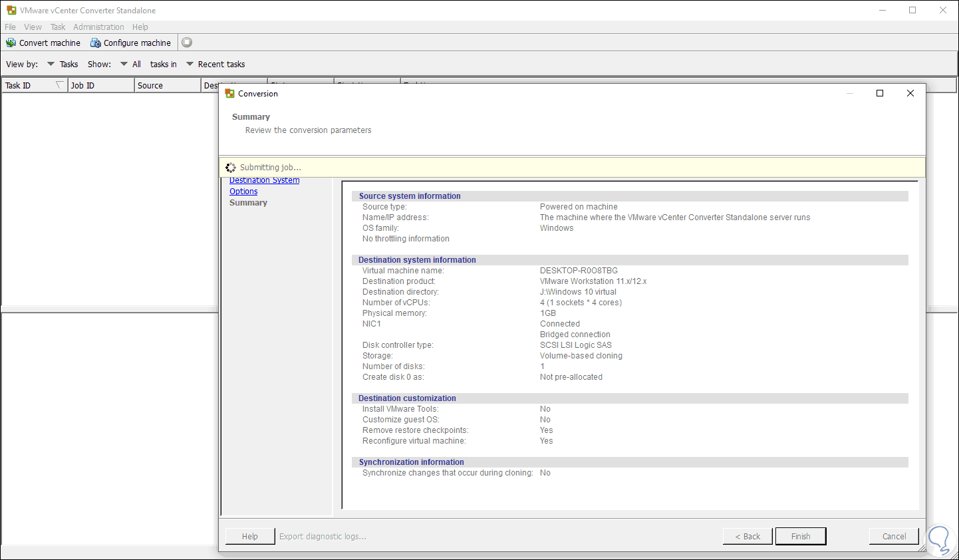Viewport: 959px width, 560px height.
Task: Click the physical memory value 1GB
Action: coord(548,313)
